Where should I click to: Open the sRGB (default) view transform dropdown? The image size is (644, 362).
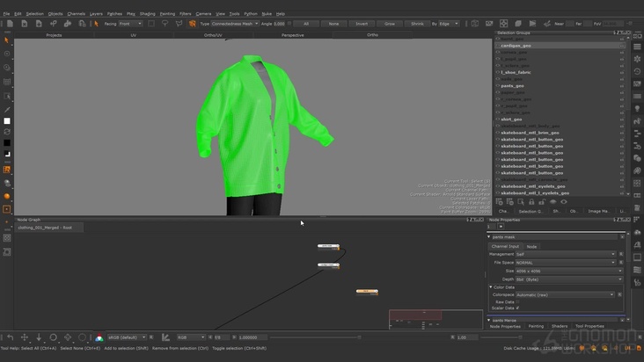pos(127,337)
